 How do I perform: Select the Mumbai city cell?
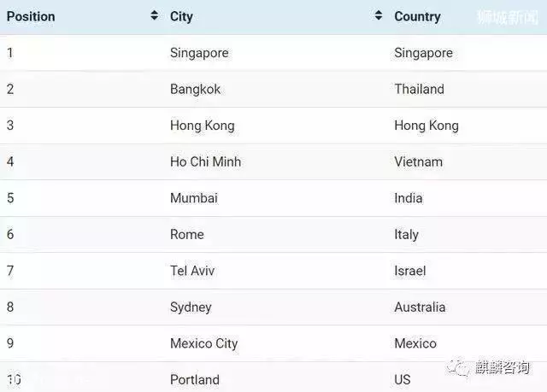tap(194, 198)
